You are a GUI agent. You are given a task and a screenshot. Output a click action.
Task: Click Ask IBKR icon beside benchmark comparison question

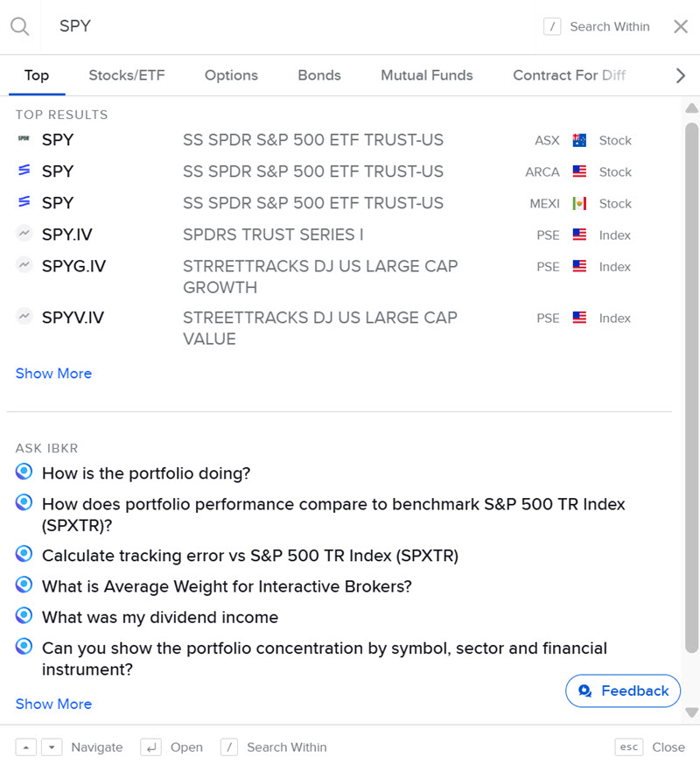(x=24, y=502)
